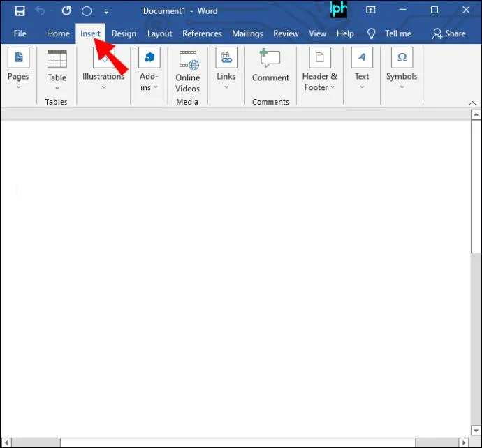Click the Pages icon
Screen dimensions: 482x448
point(18,57)
